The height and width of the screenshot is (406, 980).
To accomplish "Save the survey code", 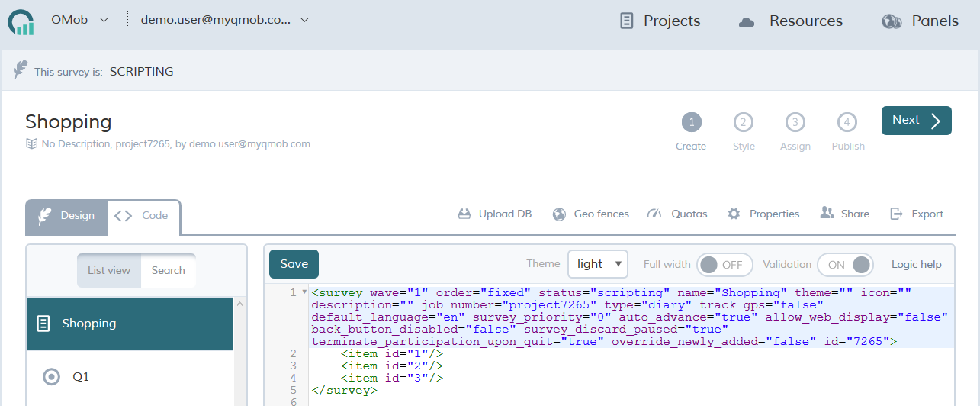I will pos(294,264).
